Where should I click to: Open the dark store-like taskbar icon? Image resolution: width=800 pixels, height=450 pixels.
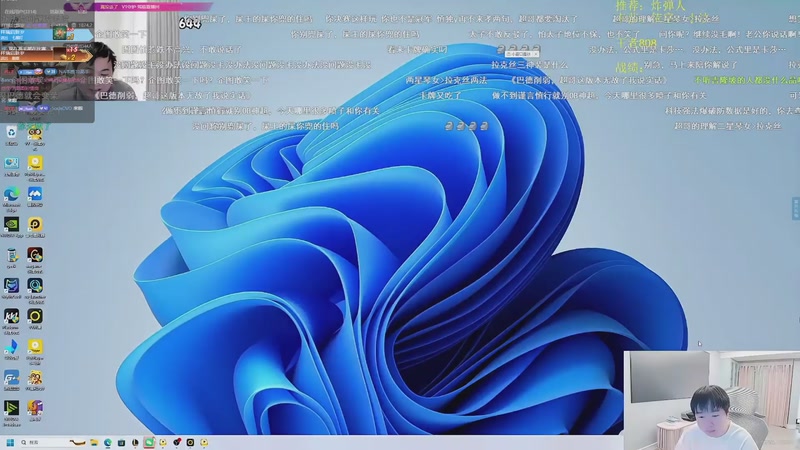tap(121, 442)
